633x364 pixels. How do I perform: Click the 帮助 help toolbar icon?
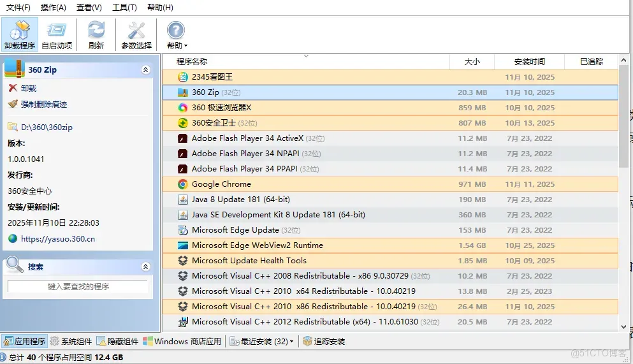(x=175, y=31)
